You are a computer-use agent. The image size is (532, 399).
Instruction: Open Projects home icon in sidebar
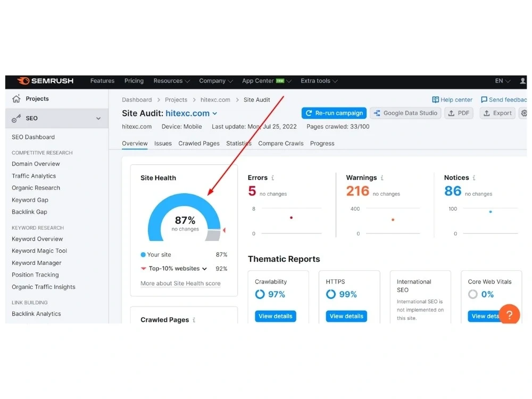(16, 99)
